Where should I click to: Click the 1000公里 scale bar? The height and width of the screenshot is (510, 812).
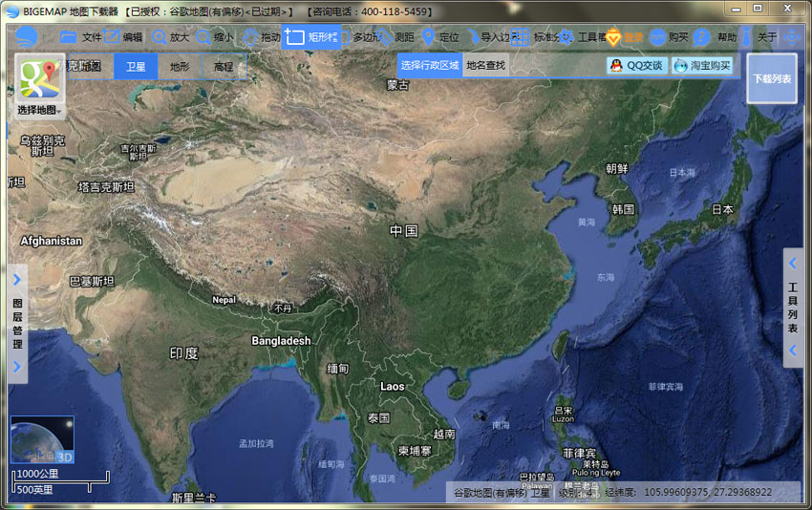[x=60, y=475]
